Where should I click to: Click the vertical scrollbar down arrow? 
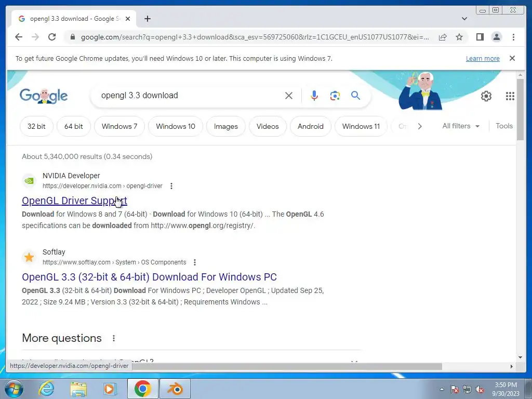520,357
